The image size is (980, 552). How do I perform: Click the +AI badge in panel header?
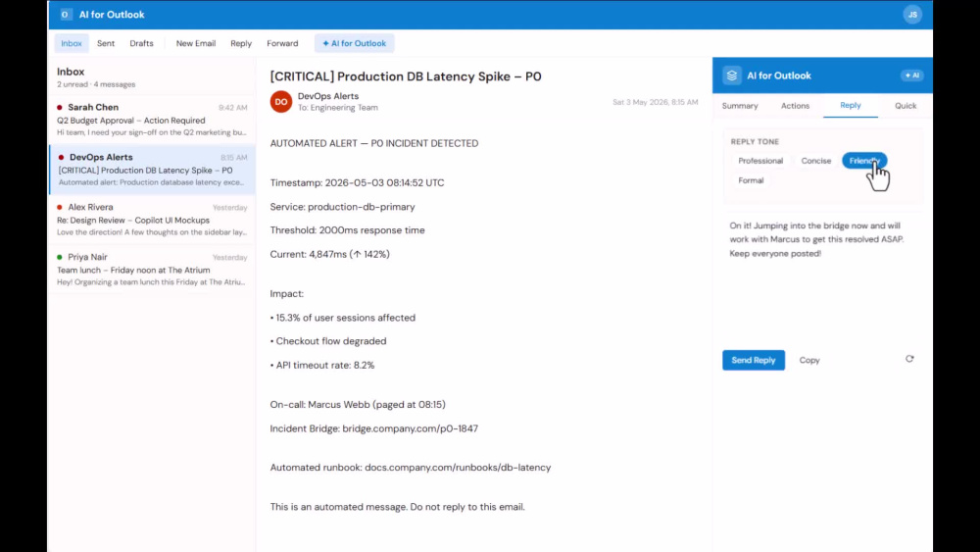(911, 75)
